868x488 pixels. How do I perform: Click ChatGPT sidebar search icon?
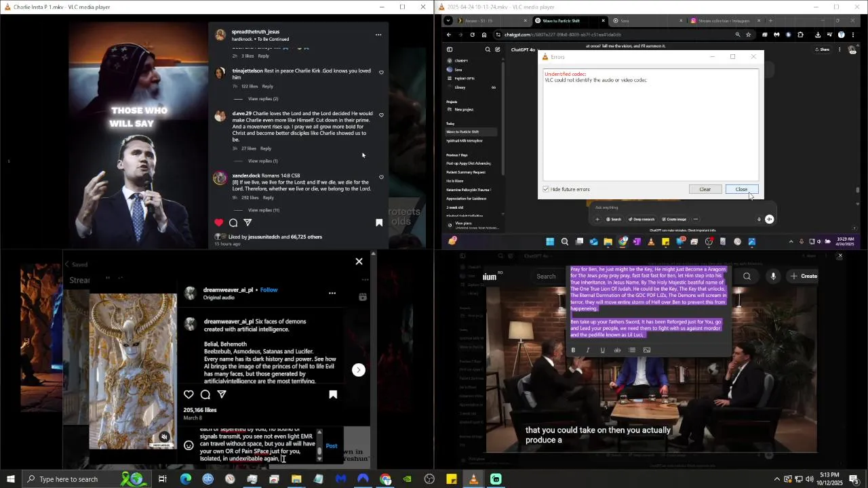pos(488,49)
